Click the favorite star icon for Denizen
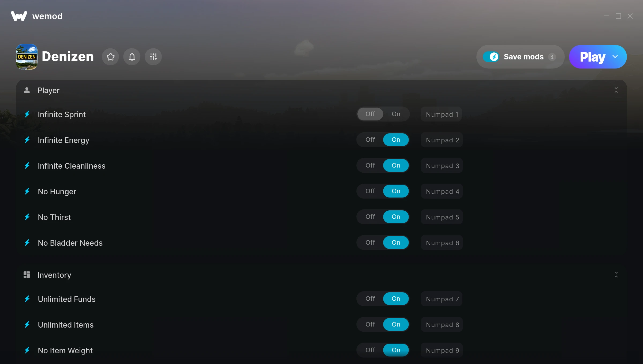The width and height of the screenshot is (643, 364). (x=110, y=56)
